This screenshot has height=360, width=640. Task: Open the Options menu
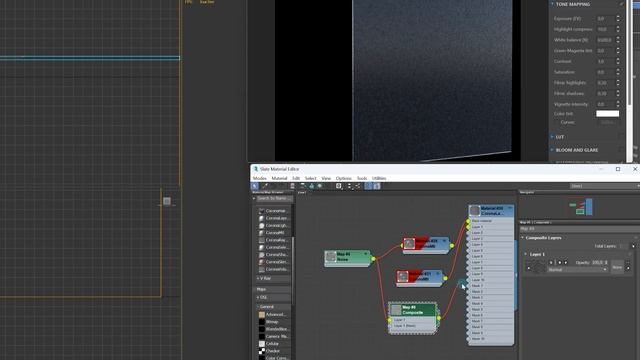344,178
